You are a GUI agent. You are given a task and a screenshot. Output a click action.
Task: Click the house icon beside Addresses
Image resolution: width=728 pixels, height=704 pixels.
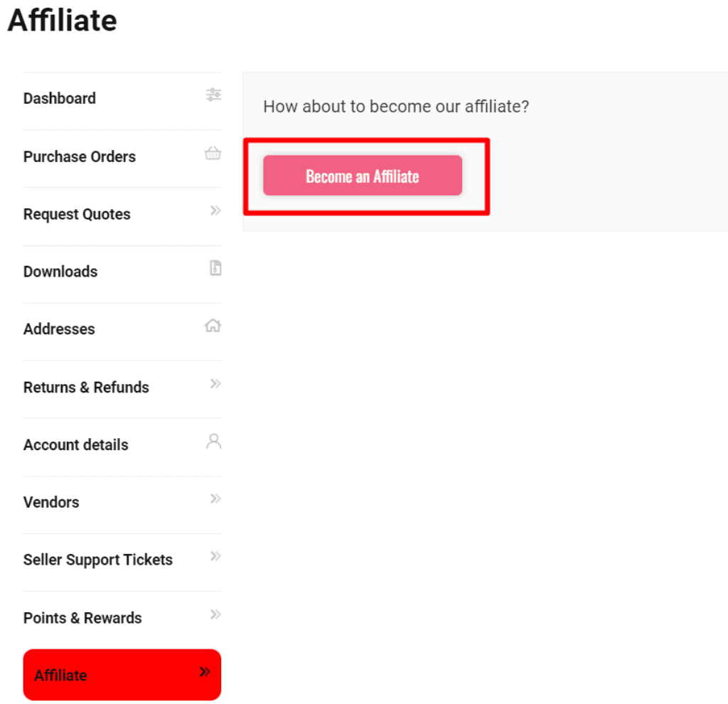(213, 326)
